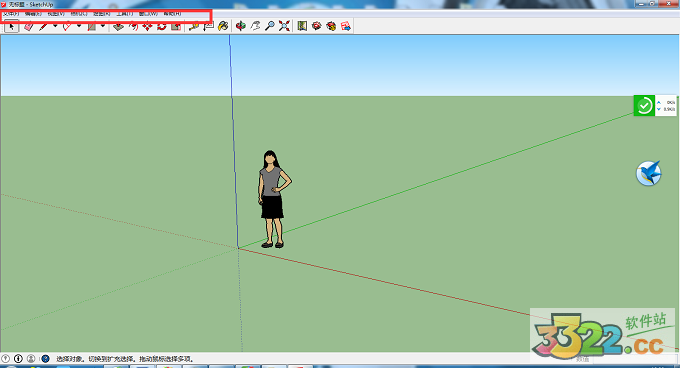
Task: Select the arrow Select tool
Action: [11, 26]
